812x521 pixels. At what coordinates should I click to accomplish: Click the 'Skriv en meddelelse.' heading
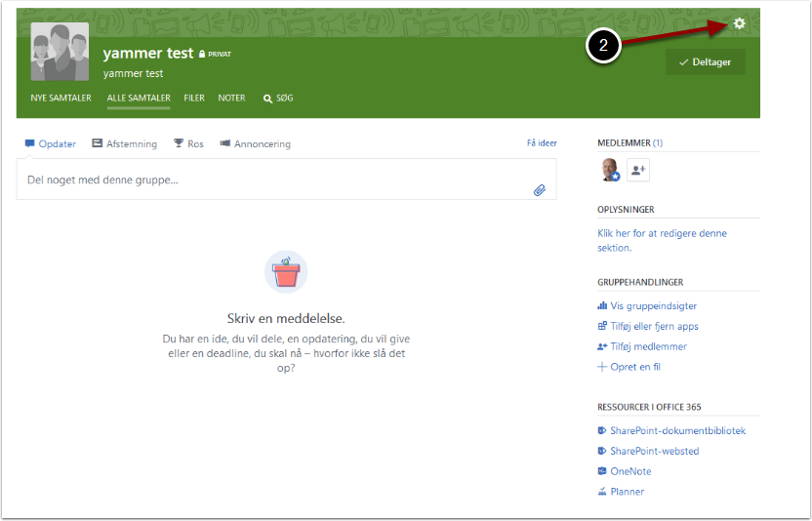pos(286,318)
